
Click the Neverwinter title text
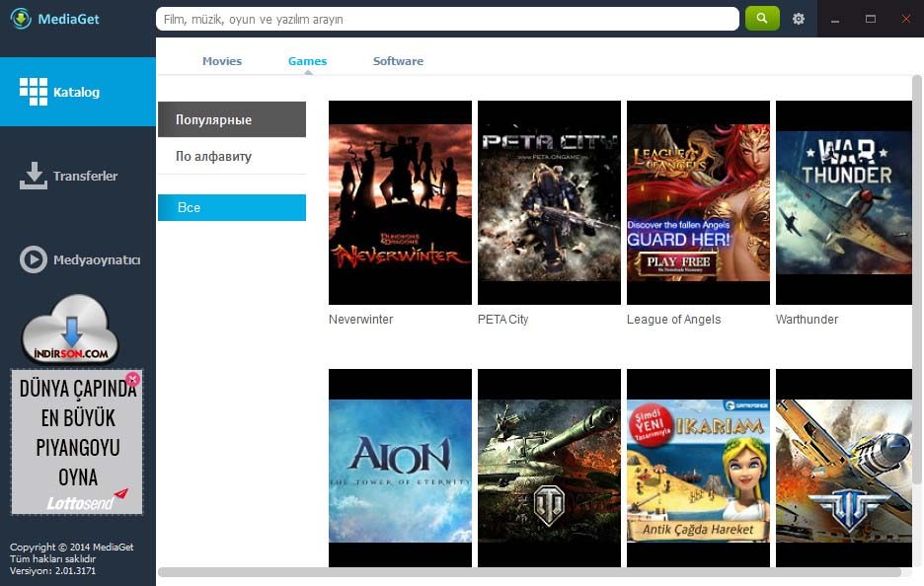[360, 320]
